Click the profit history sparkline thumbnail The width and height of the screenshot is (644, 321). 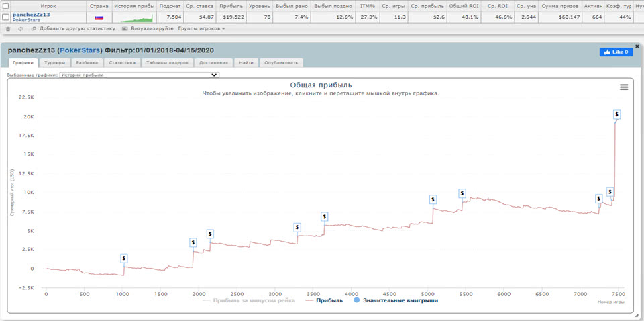133,18
